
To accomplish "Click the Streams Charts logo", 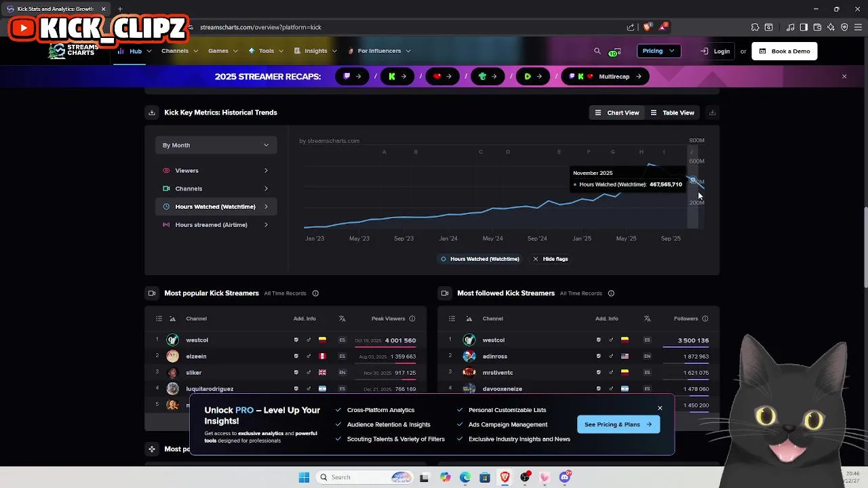I will tap(74, 51).
